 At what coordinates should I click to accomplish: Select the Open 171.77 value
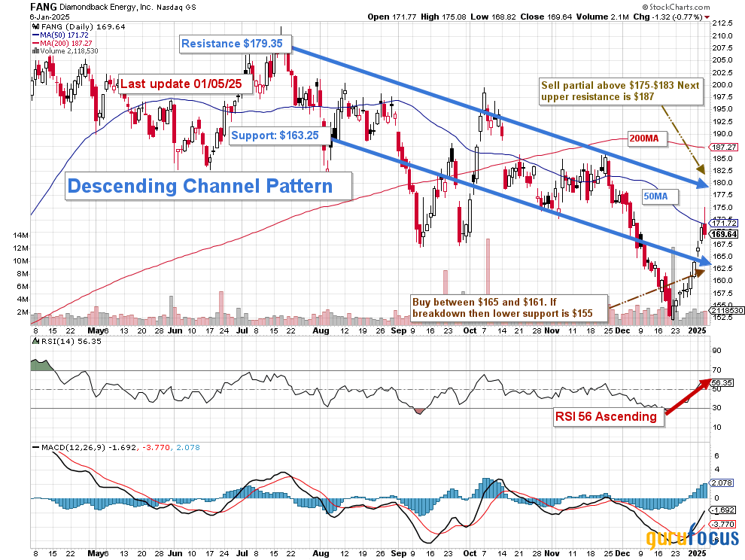pyautogui.click(x=392, y=17)
